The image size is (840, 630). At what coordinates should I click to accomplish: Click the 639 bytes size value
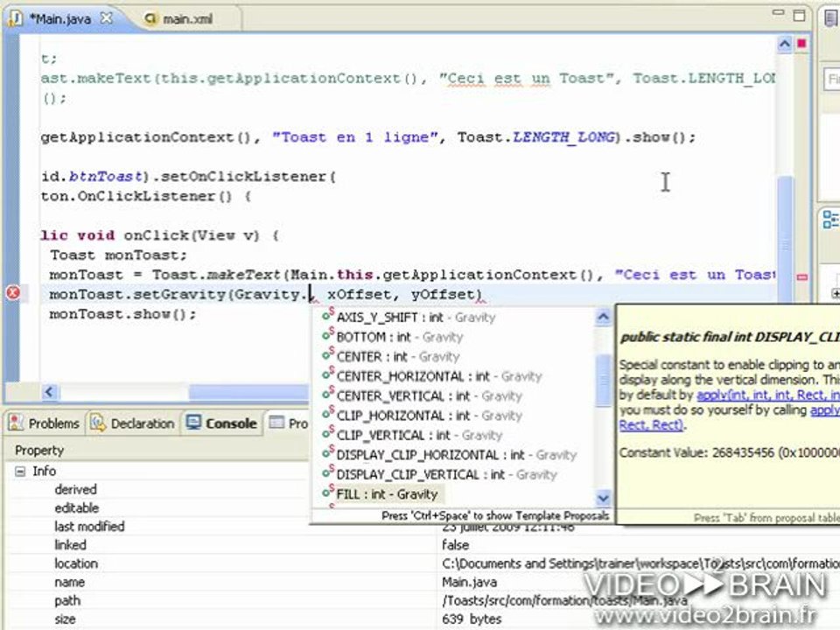point(472,619)
